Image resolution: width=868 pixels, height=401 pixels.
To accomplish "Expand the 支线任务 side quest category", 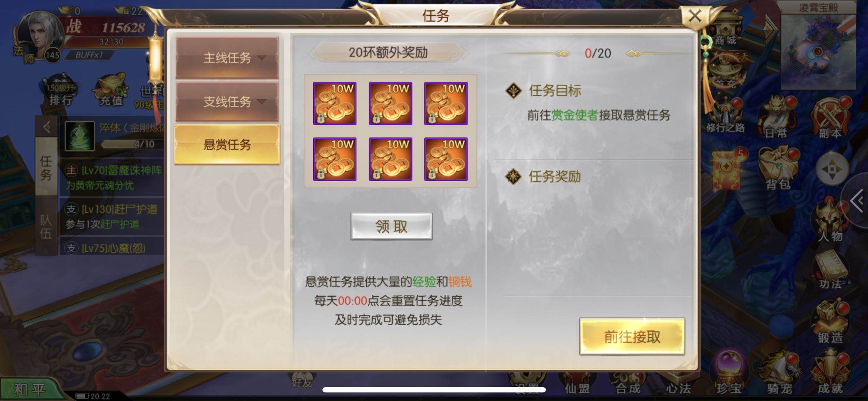I will 227,101.
